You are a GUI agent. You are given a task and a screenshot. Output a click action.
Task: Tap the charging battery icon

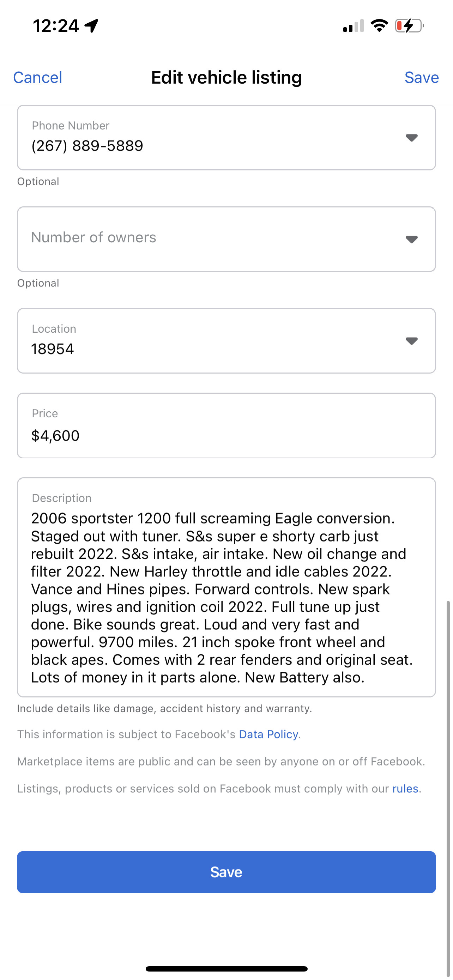click(x=409, y=26)
